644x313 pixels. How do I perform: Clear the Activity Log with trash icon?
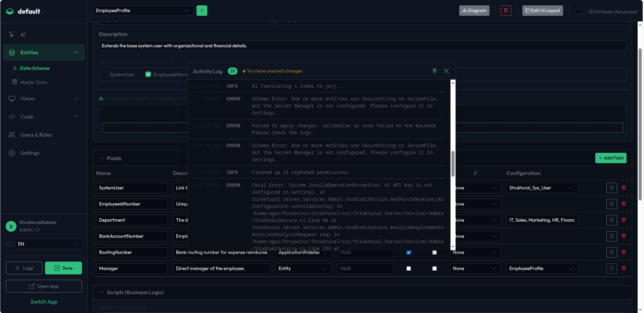click(434, 71)
